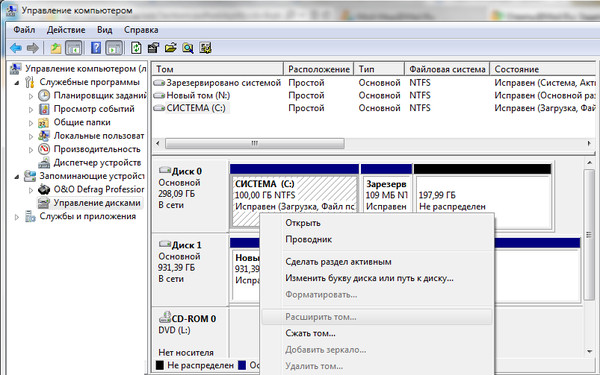The image size is (600, 375).
Task: Click the last toolbar icon with gear
Action: click(205, 48)
